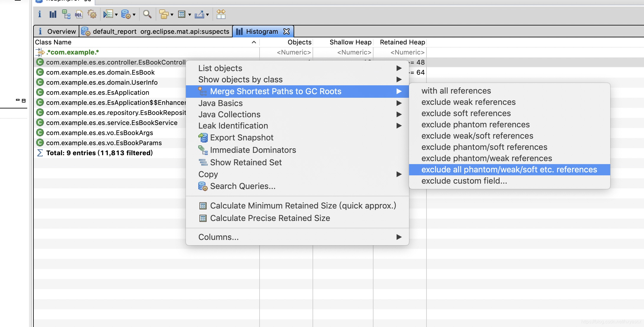Open the Copy submenu
The height and width of the screenshot is (327, 644).
[x=297, y=174]
